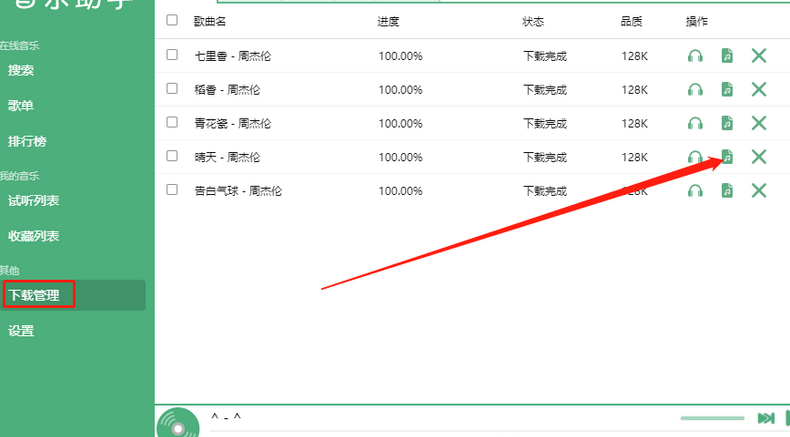Listen to 告白气球 with headphone icon
Screen dimensions: 790x437
click(x=695, y=191)
